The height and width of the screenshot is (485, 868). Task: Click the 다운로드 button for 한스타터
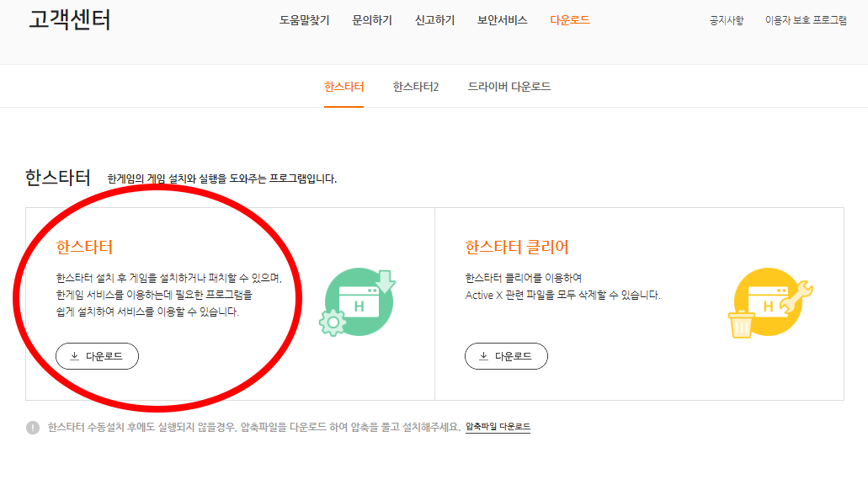point(97,355)
